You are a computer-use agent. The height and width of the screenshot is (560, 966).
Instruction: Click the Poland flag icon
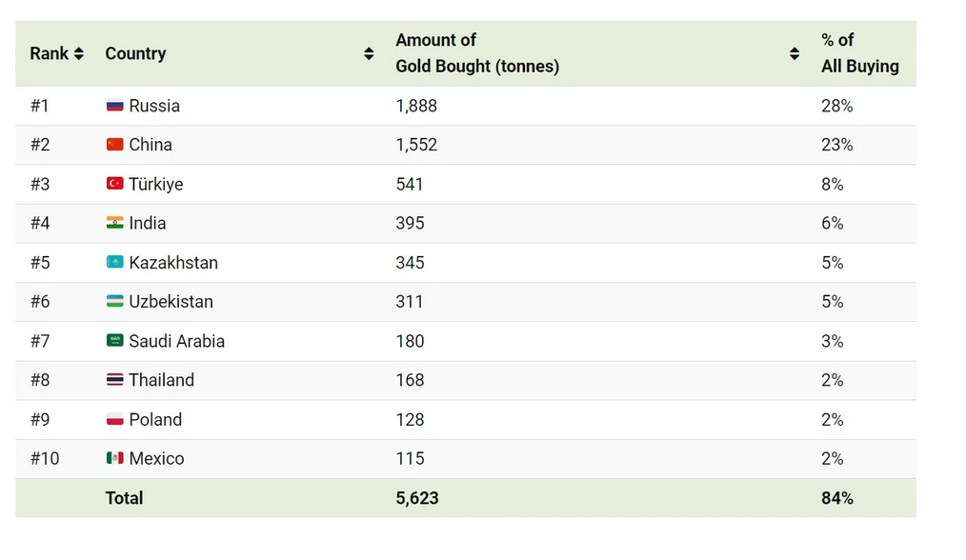coord(114,419)
